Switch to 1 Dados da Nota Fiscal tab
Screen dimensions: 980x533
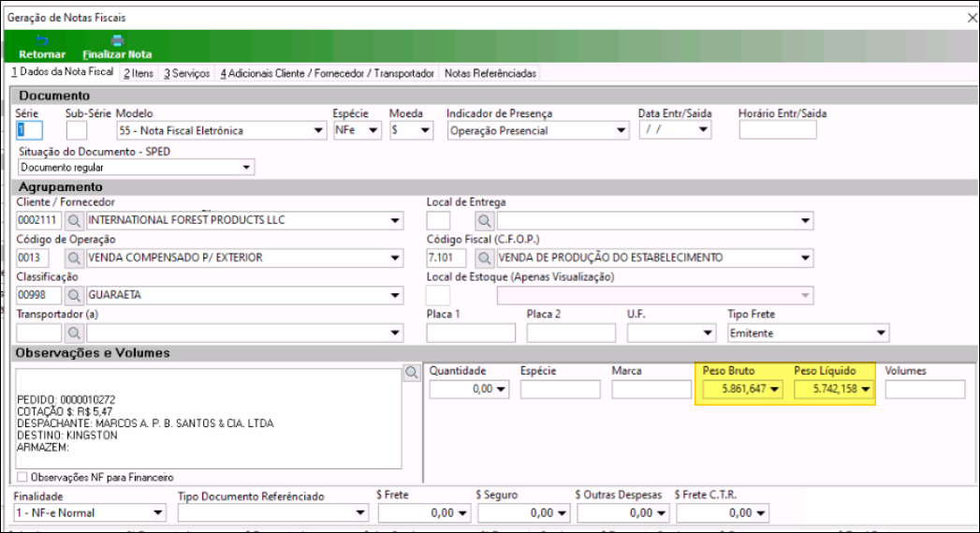pos(63,72)
